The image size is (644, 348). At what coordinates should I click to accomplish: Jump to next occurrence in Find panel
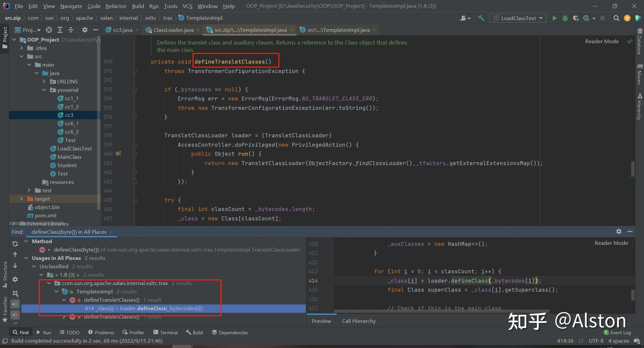pyautogui.click(x=15, y=266)
